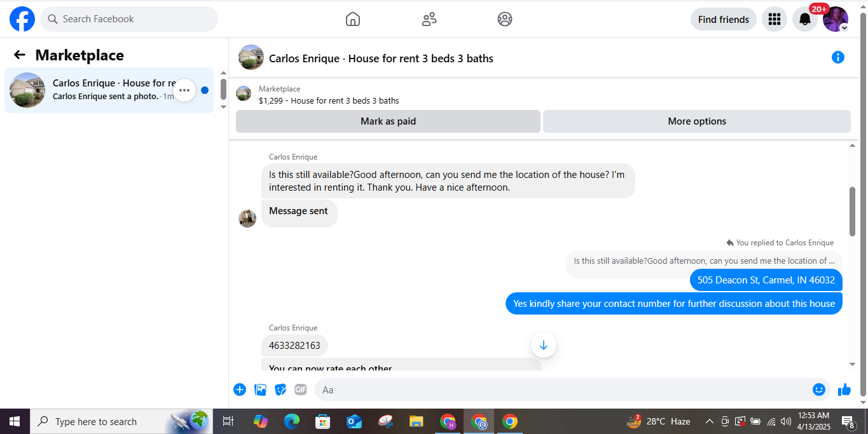Open File Explorer from the taskbar
Image resolution: width=868 pixels, height=434 pixels.
pyautogui.click(x=417, y=421)
